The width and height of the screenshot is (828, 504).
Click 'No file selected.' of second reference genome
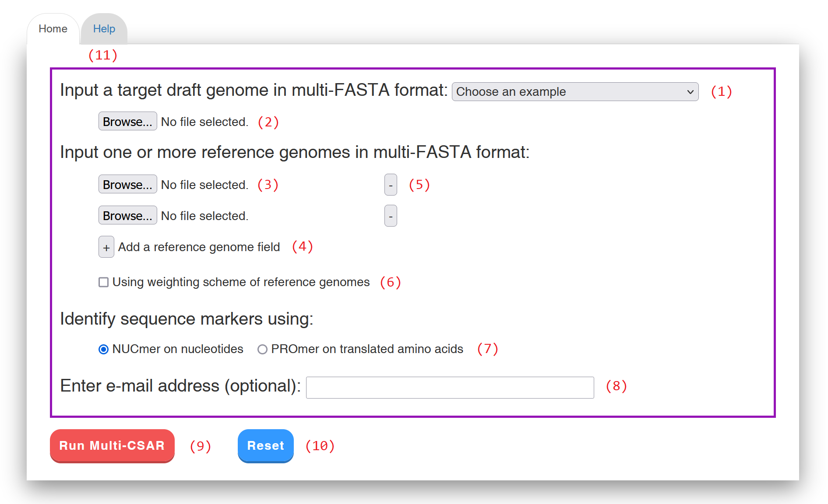pos(204,216)
